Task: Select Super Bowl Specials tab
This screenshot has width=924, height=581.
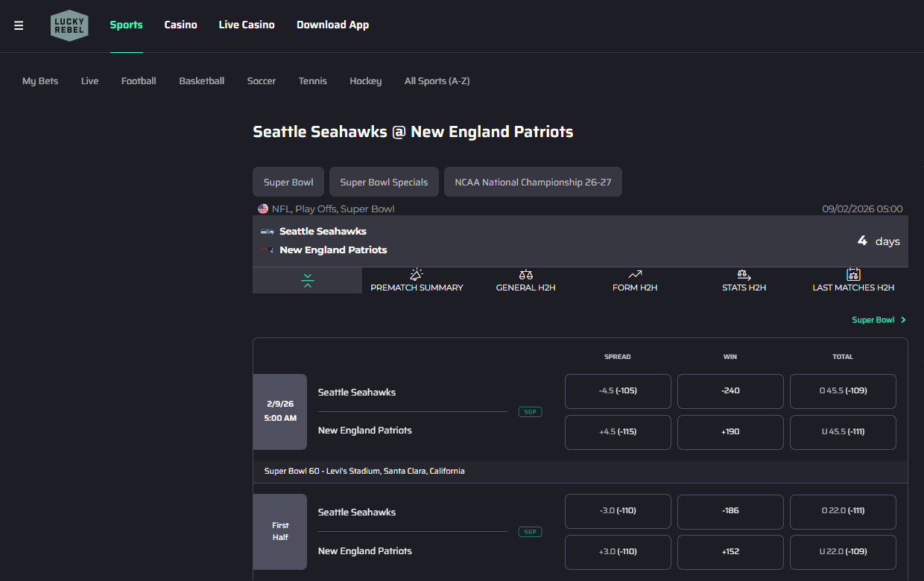Action: point(384,182)
